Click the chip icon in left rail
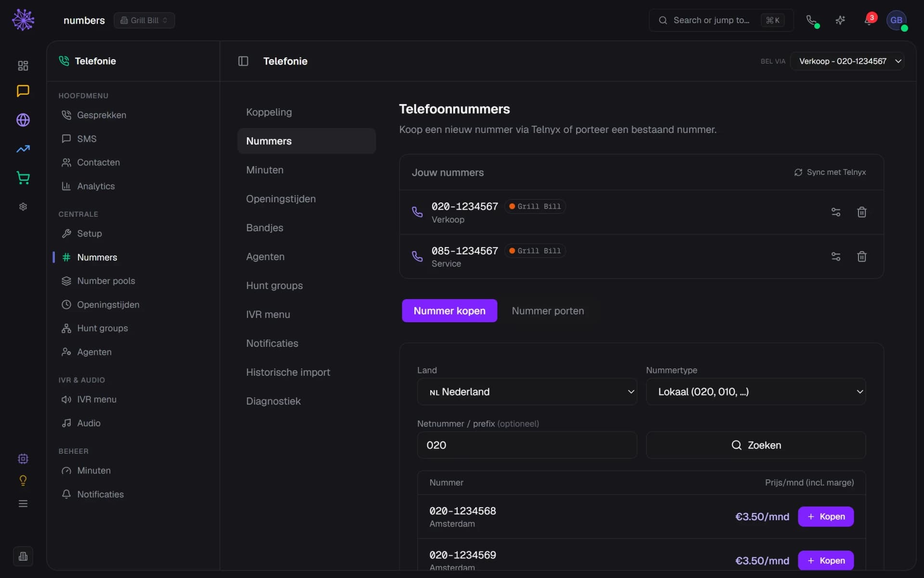This screenshot has height=578, width=924. click(23, 459)
